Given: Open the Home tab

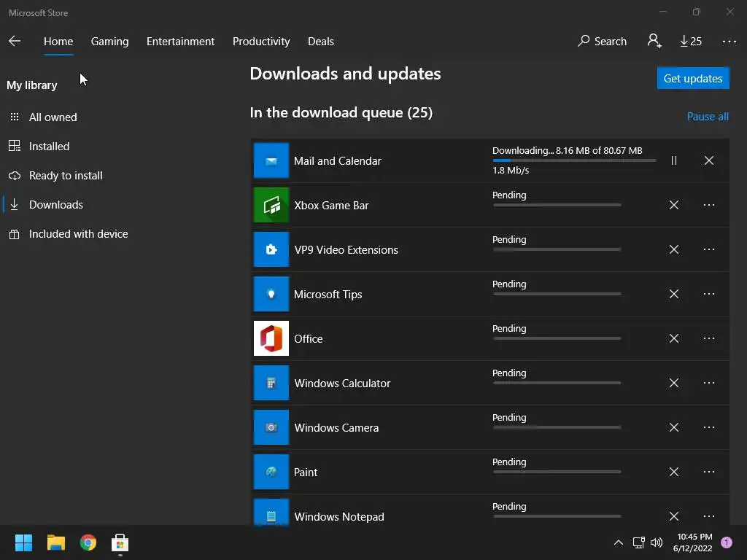Looking at the screenshot, I should 58,42.
